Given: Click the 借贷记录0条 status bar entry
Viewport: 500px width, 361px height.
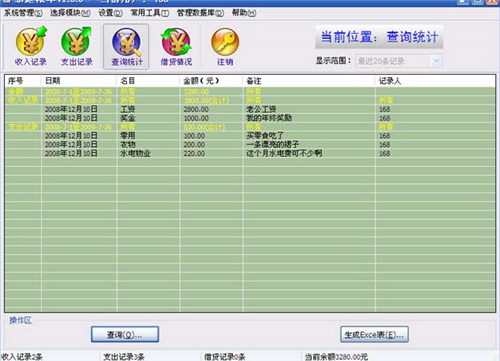Looking at the screenshot, I should [225, 357].
